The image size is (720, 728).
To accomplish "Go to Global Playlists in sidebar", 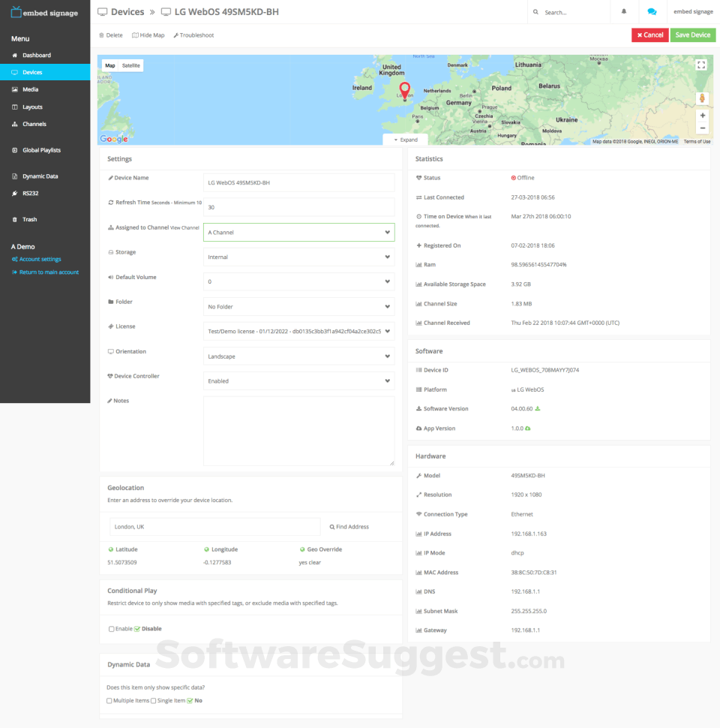I will [x=41, y=150].
